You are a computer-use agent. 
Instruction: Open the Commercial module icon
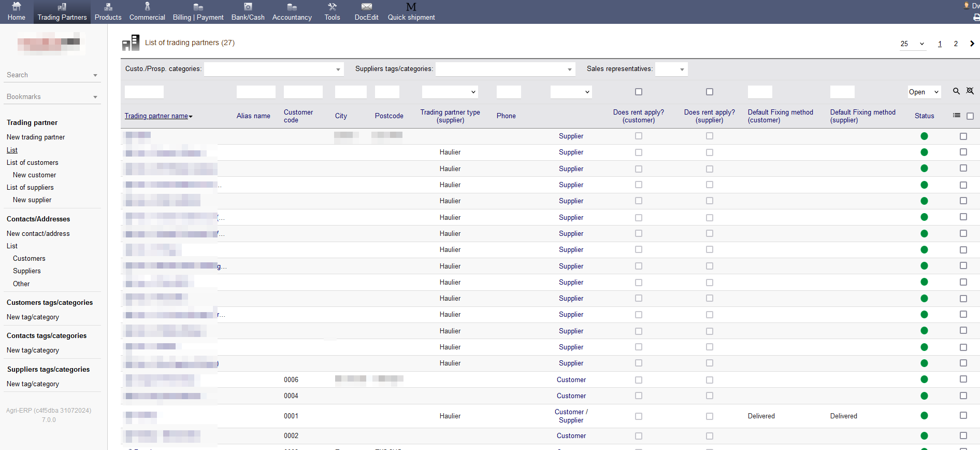tap(147, 7)
